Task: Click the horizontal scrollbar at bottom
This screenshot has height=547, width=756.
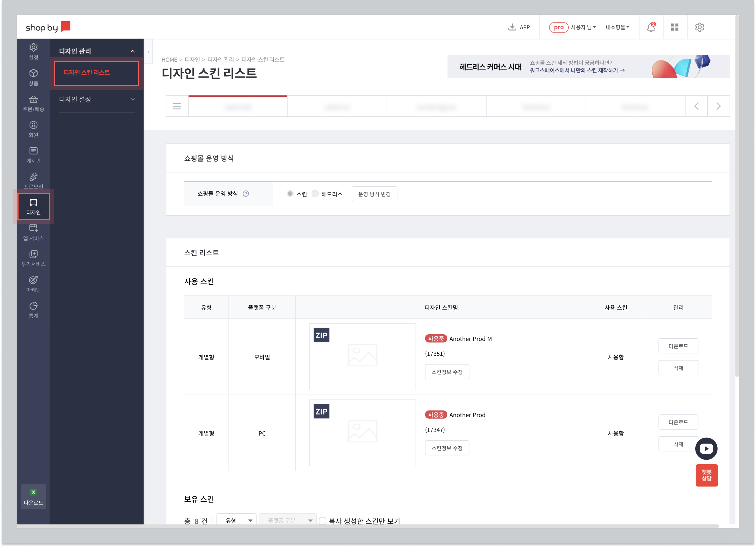Action: (x=368, y=526)
